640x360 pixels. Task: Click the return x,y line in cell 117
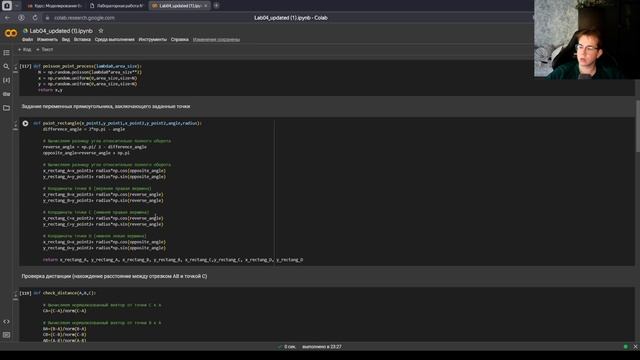pos(51,90)
